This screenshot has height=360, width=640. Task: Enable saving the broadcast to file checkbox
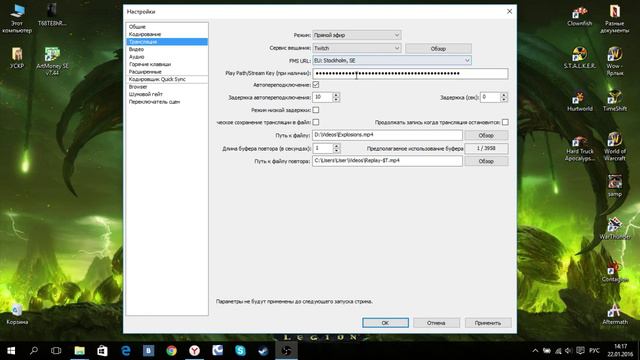pyautogui.click(x=316, y=122)
